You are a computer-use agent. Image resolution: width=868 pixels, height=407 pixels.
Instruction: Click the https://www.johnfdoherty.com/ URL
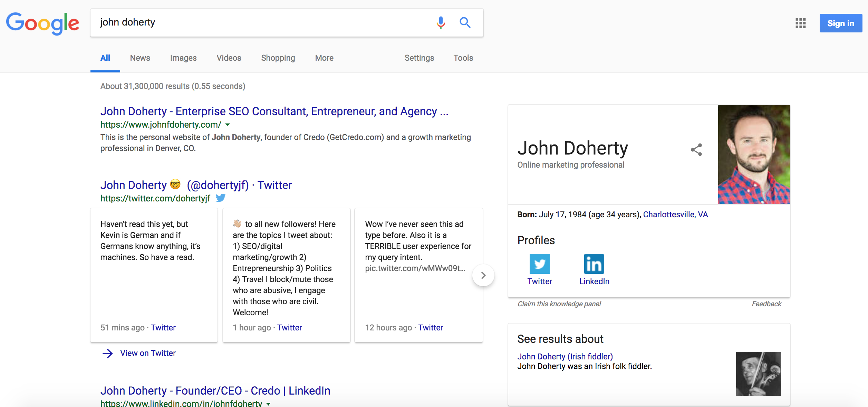point(161,125)
